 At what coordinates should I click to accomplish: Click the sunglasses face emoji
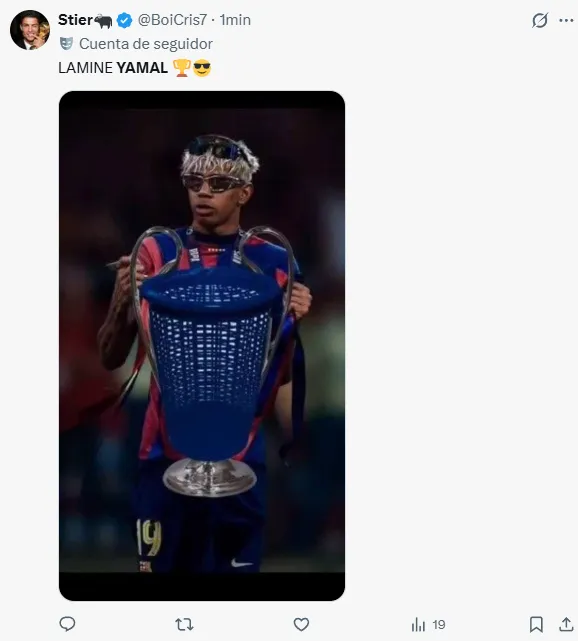click(202, 68)
